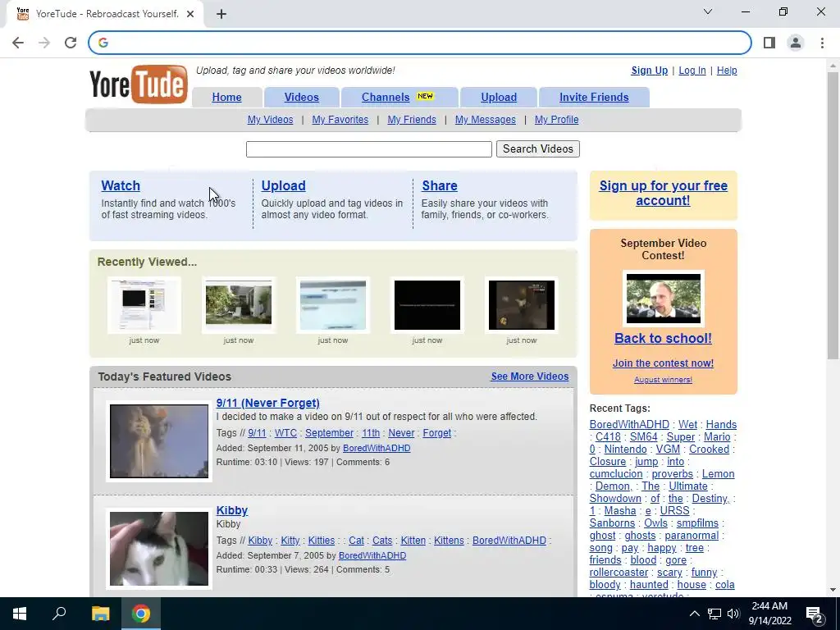The image size is (840, 630).
Task: Click uploader BoredWithADHD under 9/11 video
Action: tap(377, 448)
